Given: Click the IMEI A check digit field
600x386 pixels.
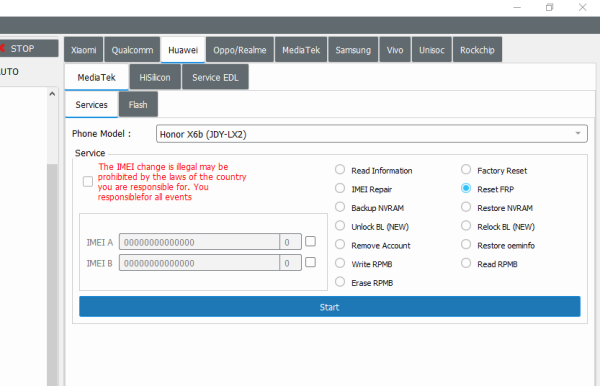Looking at the screenshot, I should click(x=290, y=242).
